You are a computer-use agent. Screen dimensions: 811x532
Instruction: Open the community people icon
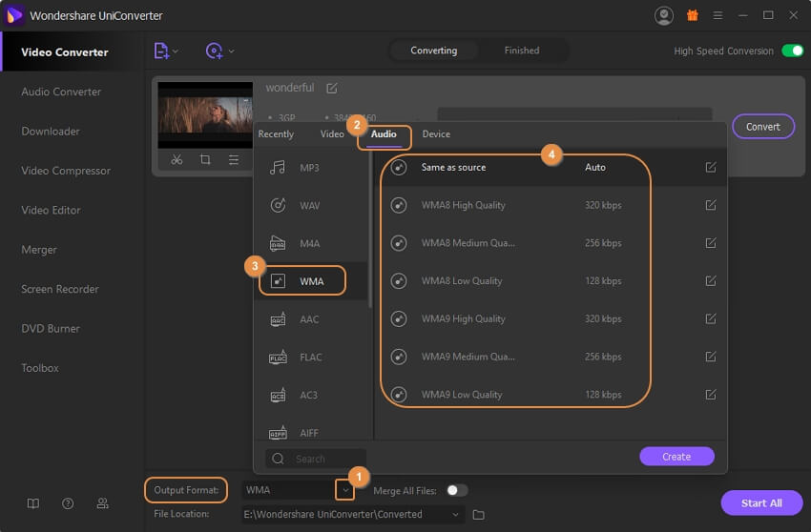pos(102,503)
